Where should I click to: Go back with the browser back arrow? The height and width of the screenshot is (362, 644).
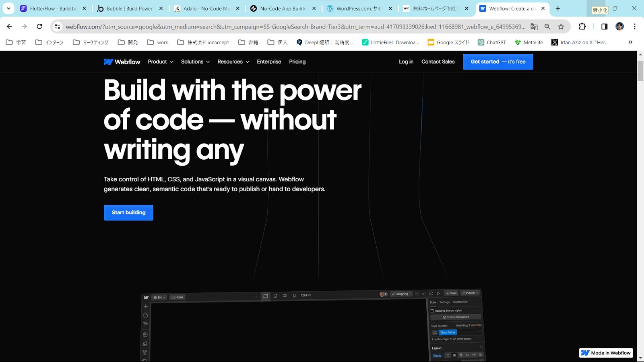pos(9,27)
